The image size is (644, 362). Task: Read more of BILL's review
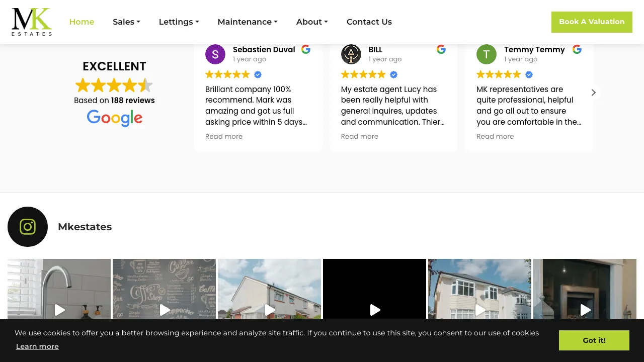click(x=359, y=136)
